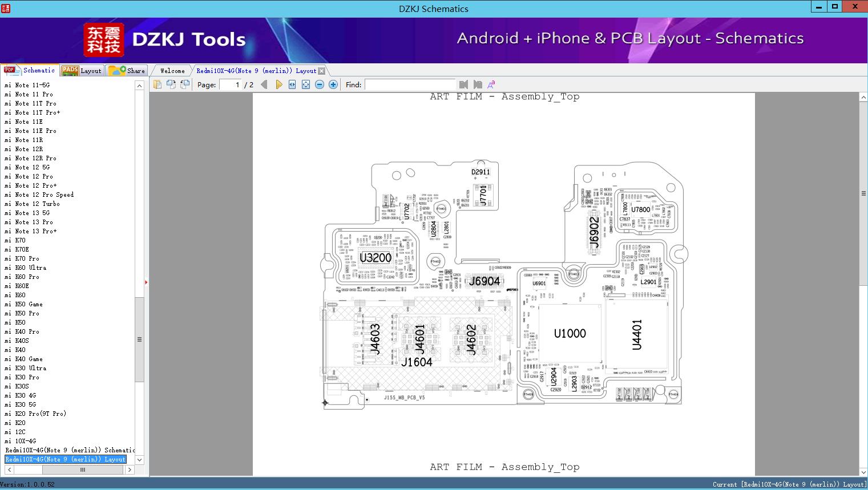Select 'mi Note 12 Pro+' in the list

30,185
